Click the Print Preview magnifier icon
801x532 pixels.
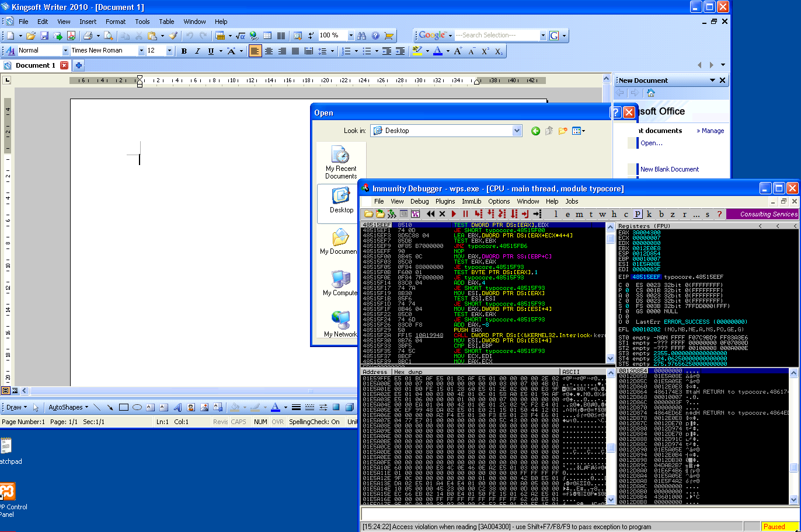pyautogui.click(x=109, y=36)
